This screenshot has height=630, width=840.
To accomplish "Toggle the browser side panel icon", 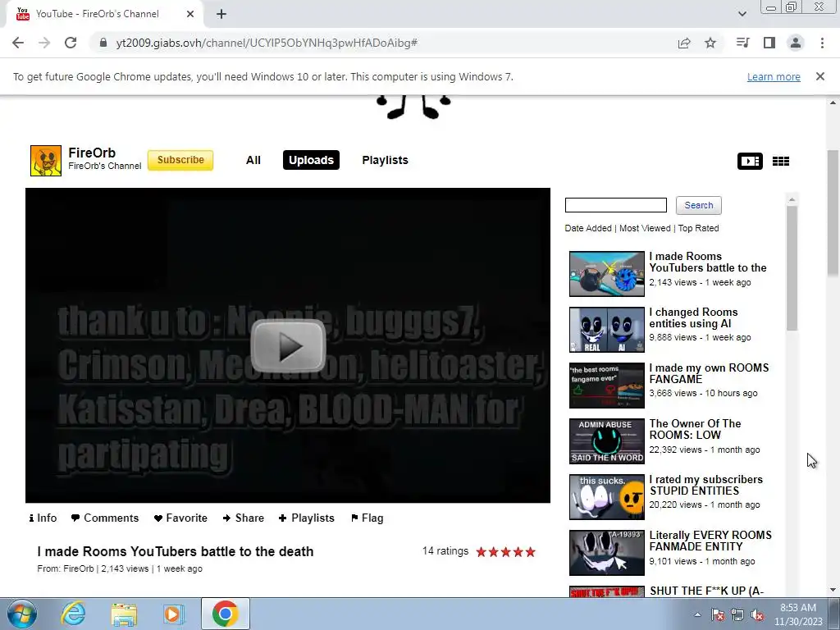I will coord(769,43).
